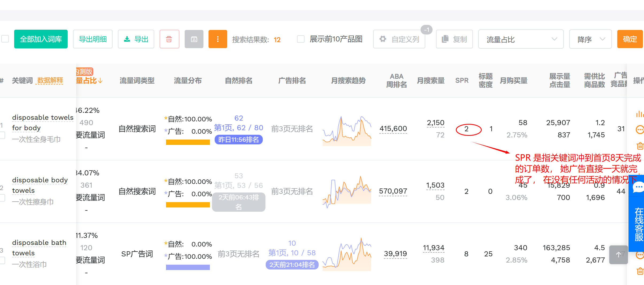Enable the 展示前10产品图 checkbox
Screen dimensions: 644x285
301,39
